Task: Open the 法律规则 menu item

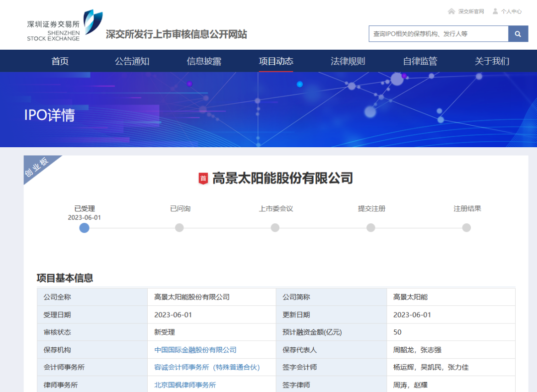Action: (x=348, y=61)
